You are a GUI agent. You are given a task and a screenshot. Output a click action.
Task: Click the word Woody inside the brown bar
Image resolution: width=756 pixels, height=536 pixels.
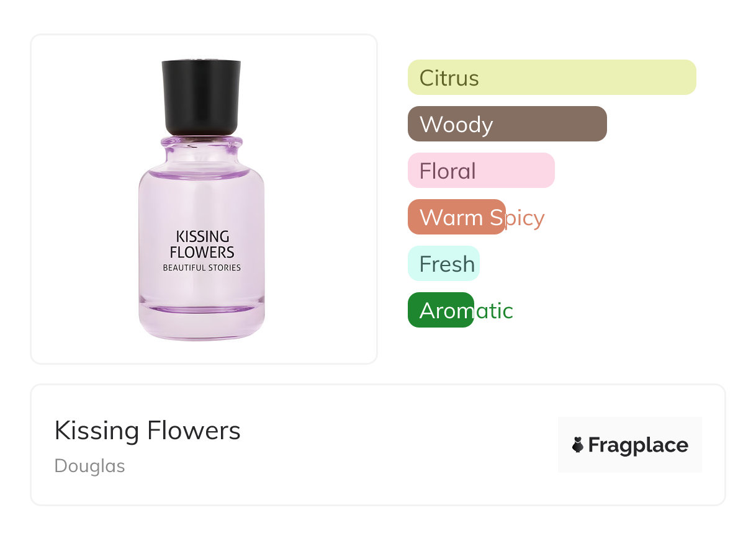pos(456,125)
